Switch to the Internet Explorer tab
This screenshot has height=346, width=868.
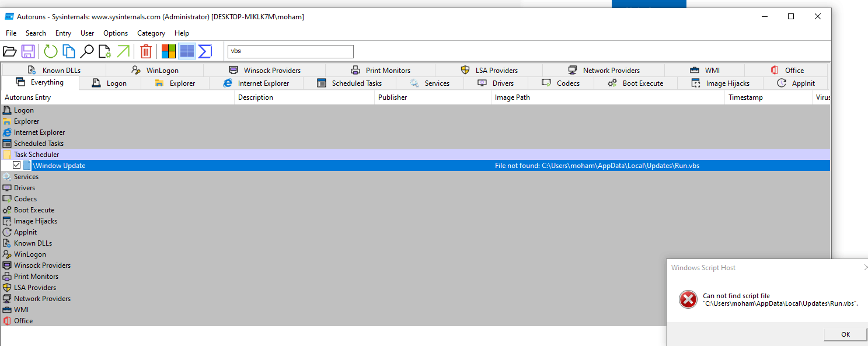click(256, 83)
